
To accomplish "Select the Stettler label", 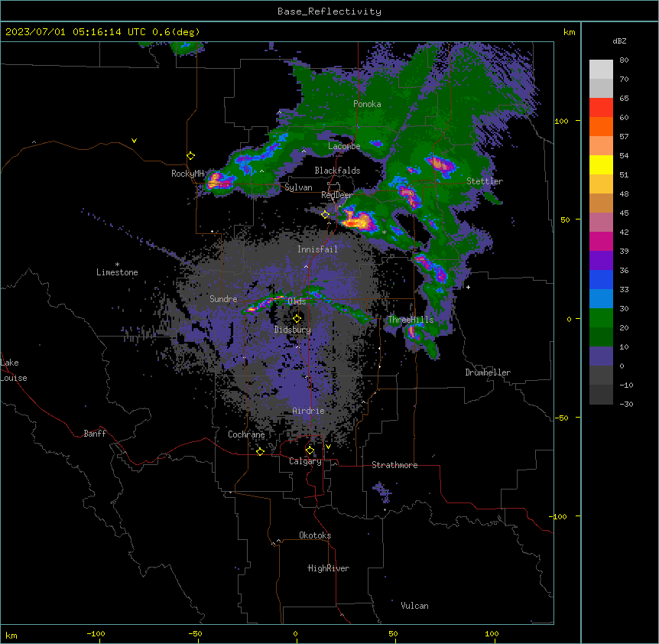I will point(485,181).
